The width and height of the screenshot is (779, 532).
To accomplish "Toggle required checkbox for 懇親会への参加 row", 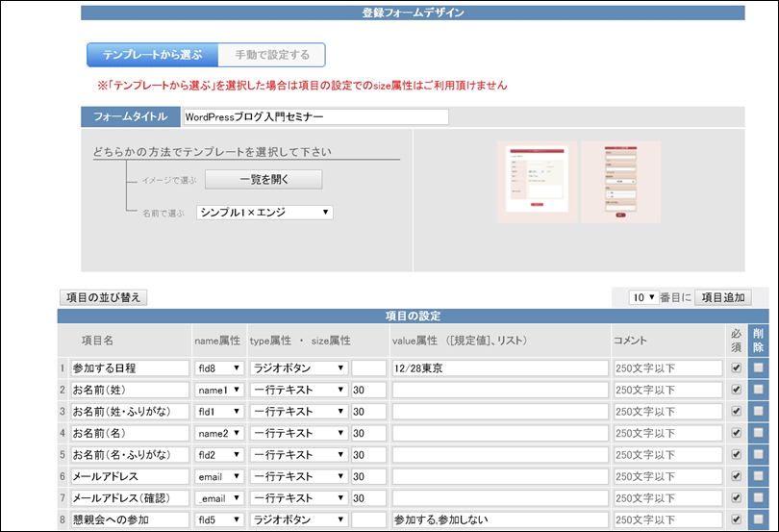I will pos(737,519).
